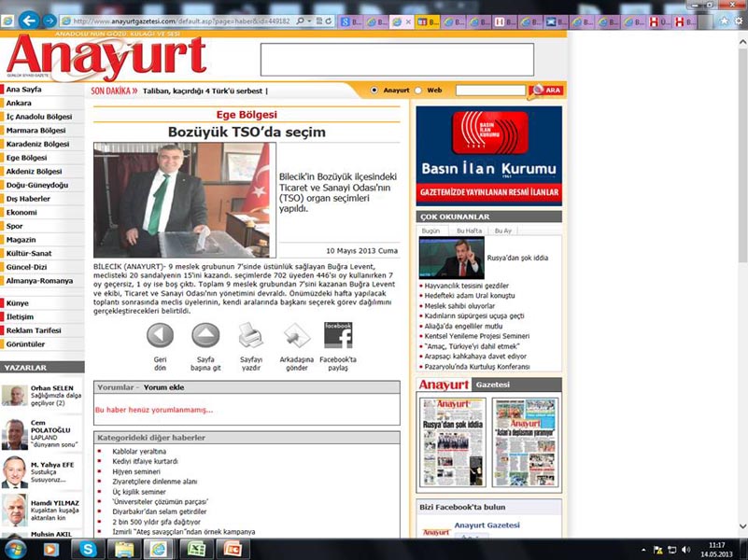Screen dimensions: 748x560
Task: Click the 'Sayfa başına git' up arrow icon
Action: (205, 335)
